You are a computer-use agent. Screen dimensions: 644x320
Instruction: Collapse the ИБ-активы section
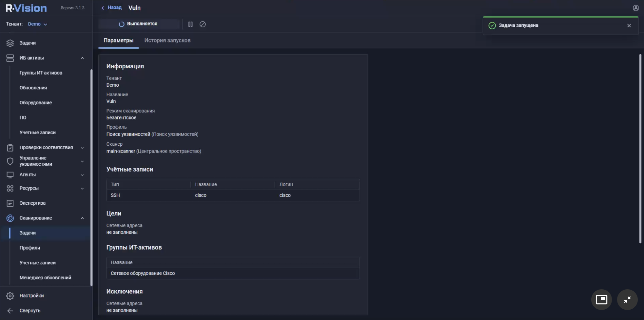[x=82, y=58]
